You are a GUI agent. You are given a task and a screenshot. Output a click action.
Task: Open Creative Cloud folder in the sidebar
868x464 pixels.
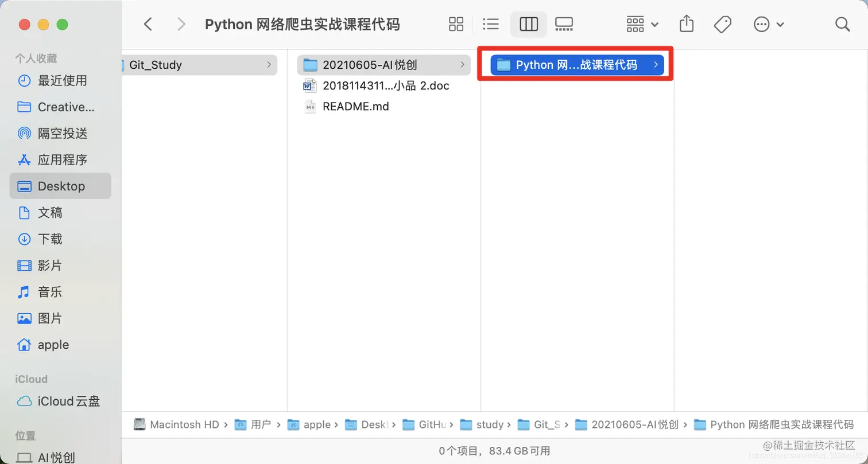coord(60,107)
